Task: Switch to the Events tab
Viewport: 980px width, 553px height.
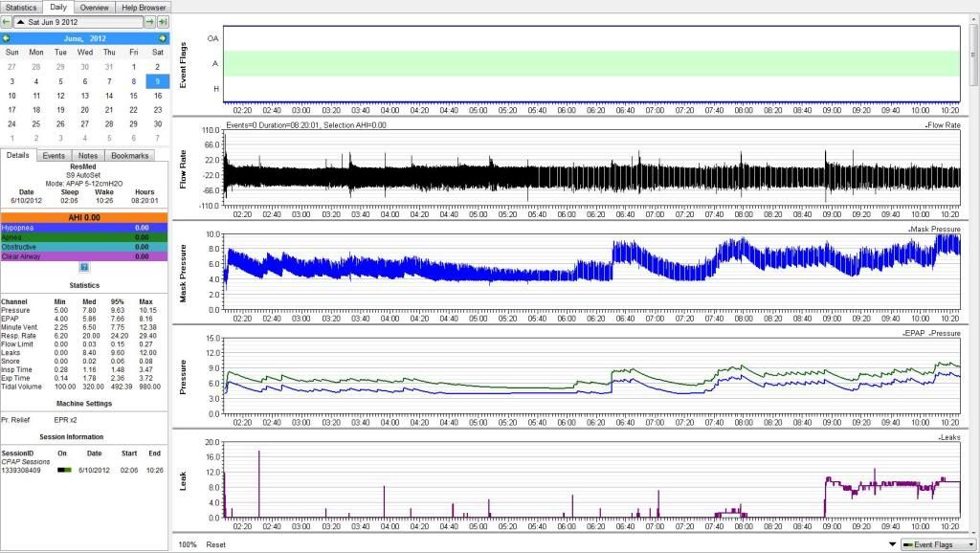Action: click(54, 155)
